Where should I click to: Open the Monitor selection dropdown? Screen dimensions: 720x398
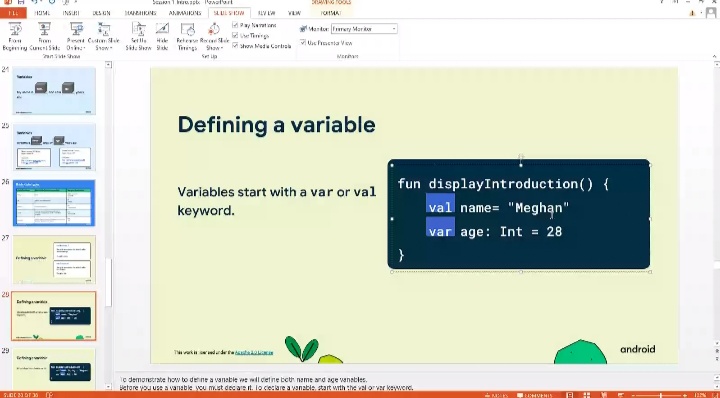point(364,29)
